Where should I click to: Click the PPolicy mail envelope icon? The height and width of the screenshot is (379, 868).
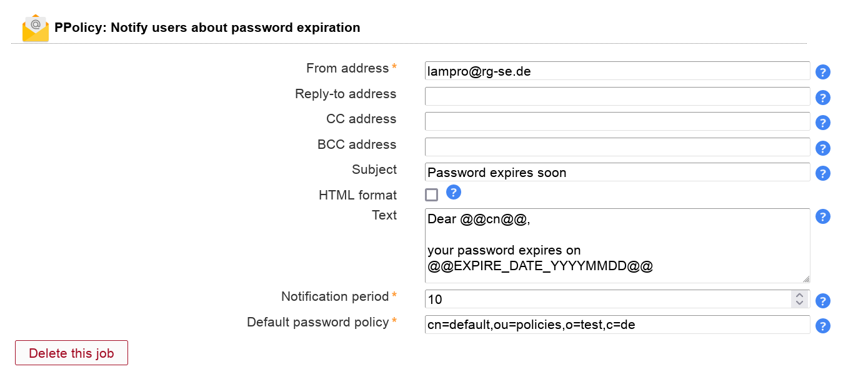pos(36,28)
